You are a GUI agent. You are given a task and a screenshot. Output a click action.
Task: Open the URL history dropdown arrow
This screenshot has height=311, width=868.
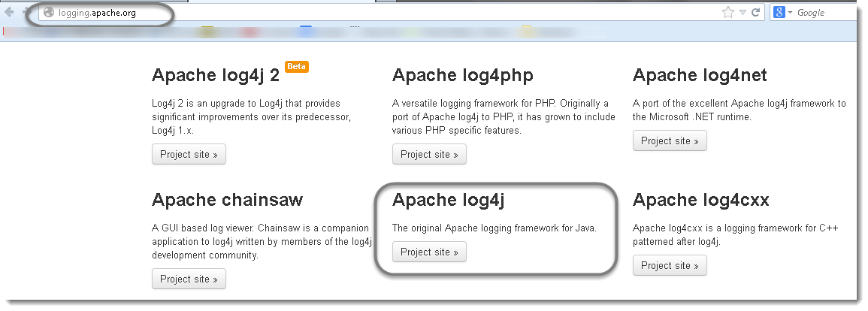click(x=743, y=12)
